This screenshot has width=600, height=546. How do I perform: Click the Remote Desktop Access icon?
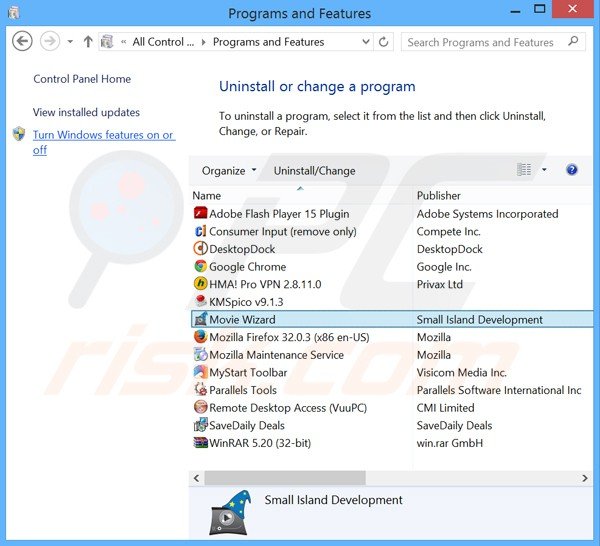click(x=201, y=407)
